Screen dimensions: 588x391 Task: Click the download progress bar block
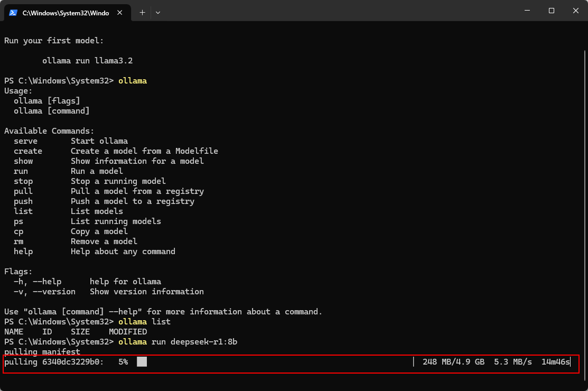tap(142, 362)
